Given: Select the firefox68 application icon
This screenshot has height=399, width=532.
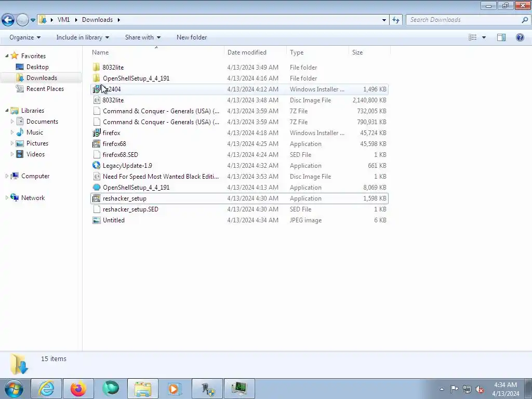Looking at the screenshot, I should pyautogui.click(x=97, y=143).
